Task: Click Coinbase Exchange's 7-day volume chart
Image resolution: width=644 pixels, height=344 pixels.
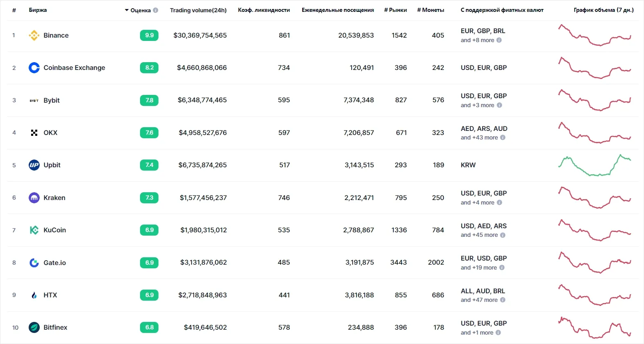Action: [x=595, y=67]
